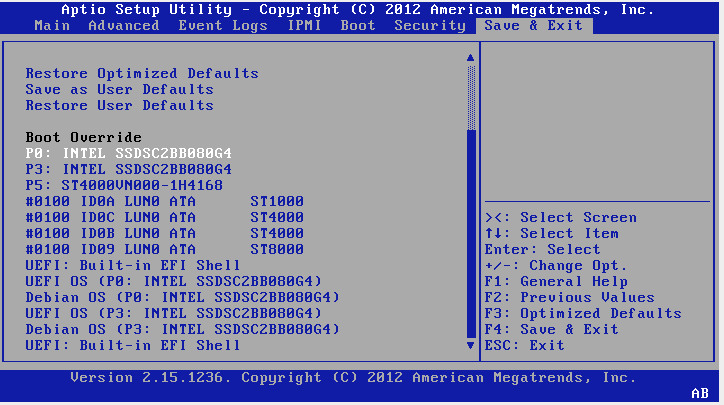The image size is (724, 405).
Task: Open the Main tab
Action: coord(52,25)
